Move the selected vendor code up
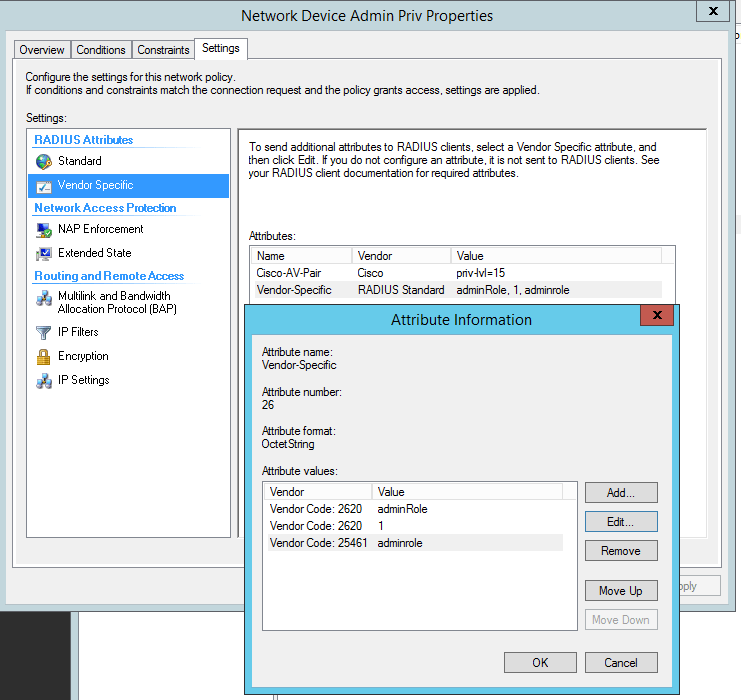 click(x=620, y=591)
